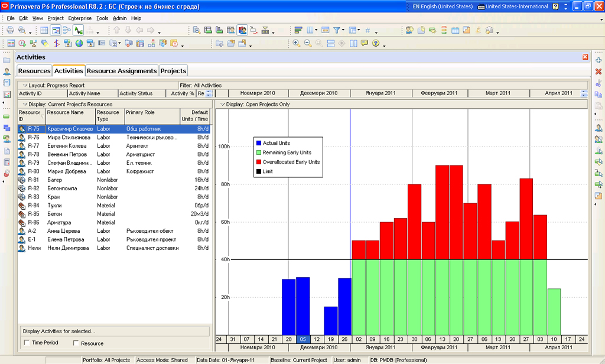Open dropdown arrow beside summation folder icon
605x364 pixels.
tap(119, 43)
